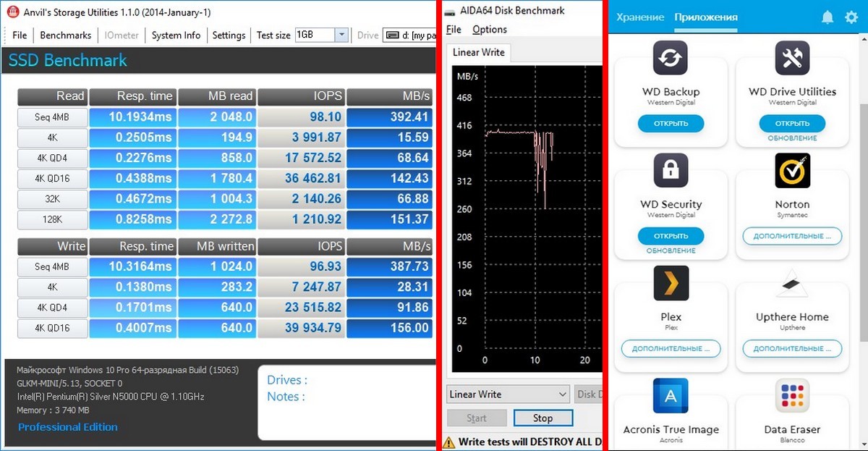The image size is (868, 451).
Task: Click the SSD Benchmark heading
Action: [x=68, y=61]
